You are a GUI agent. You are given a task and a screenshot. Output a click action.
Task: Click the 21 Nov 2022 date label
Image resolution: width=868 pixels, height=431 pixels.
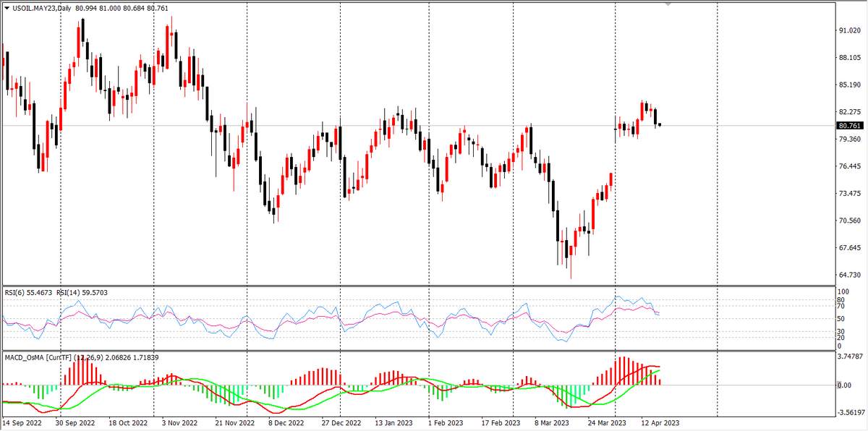click(x=235, y=422)
